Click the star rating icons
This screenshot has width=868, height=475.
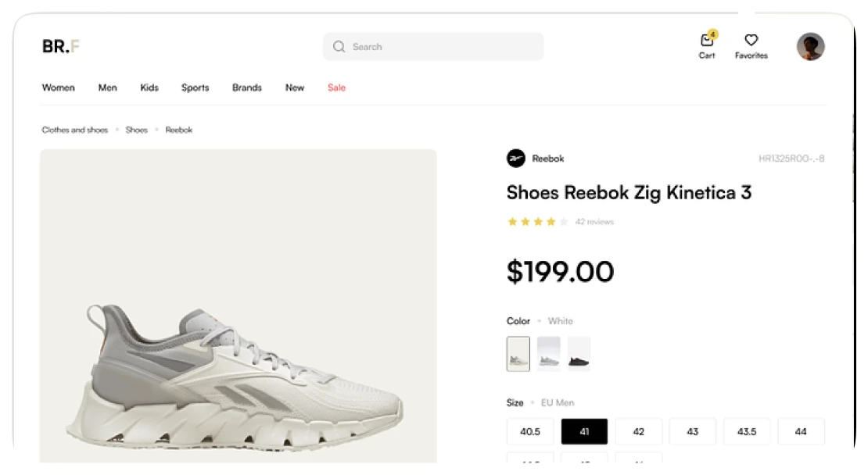[537, 222]
